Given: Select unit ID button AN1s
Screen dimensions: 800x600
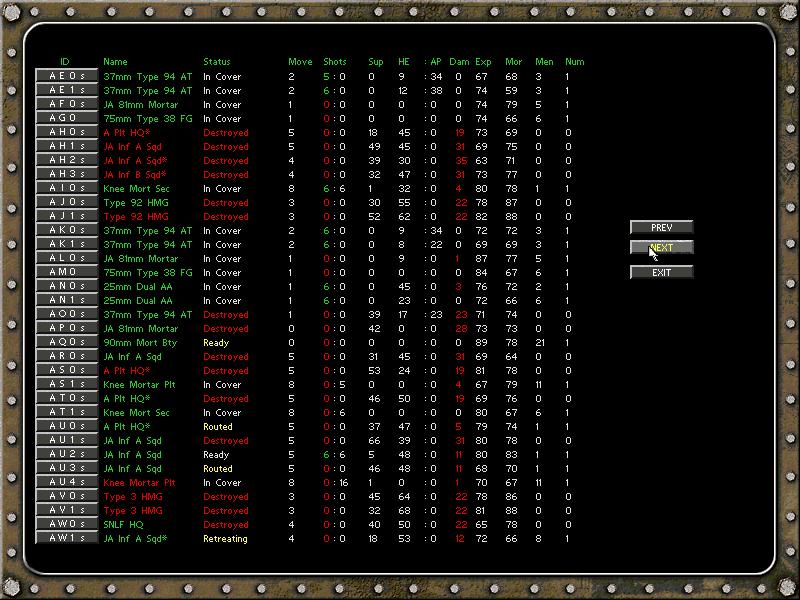Looking at the screenshot, I should 66,301.
